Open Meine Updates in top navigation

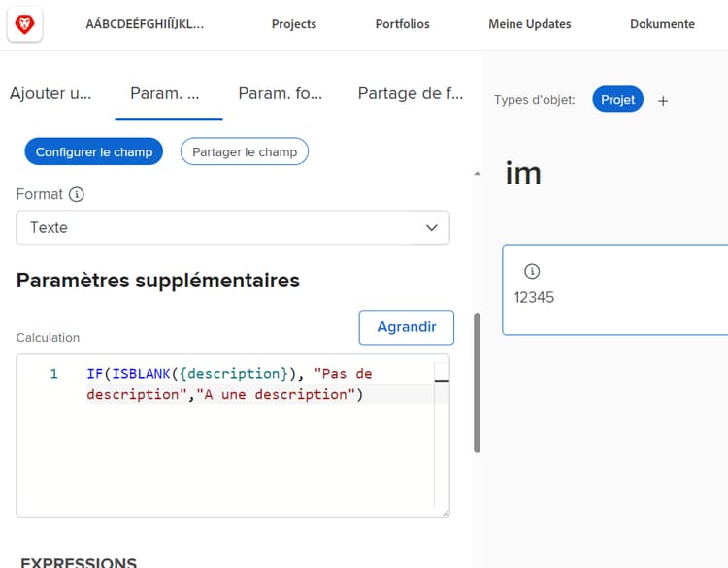tap(530, 24)
